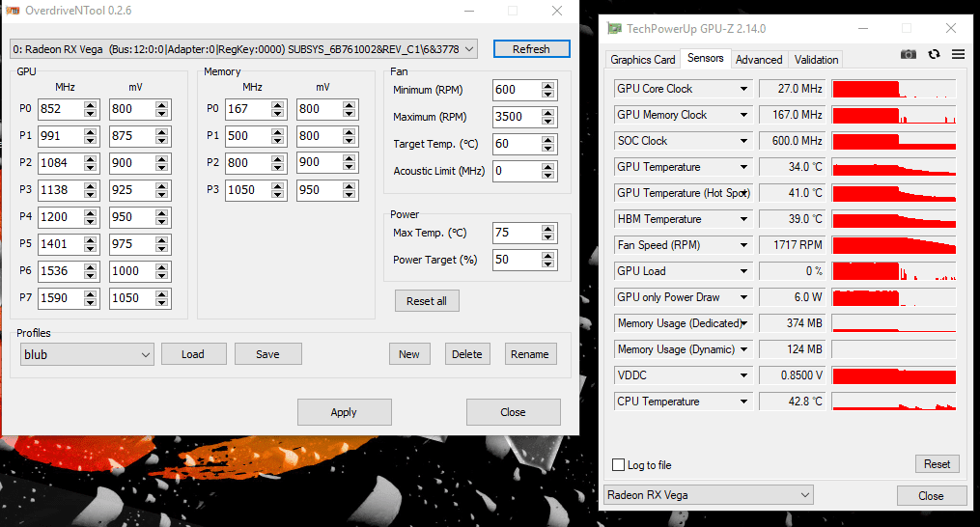980x527 pixels.
Task: Click the Close button in GPU-Z
Action: click(931, 496)
